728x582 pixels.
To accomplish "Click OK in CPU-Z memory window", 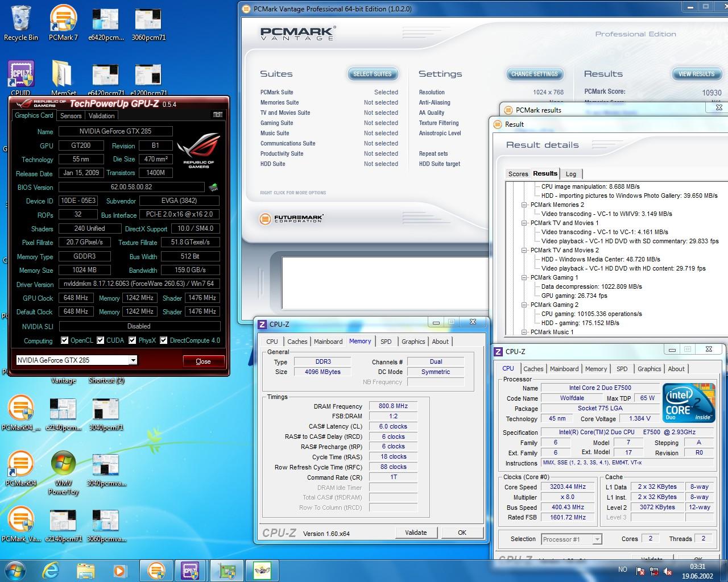I will point(462,533).
